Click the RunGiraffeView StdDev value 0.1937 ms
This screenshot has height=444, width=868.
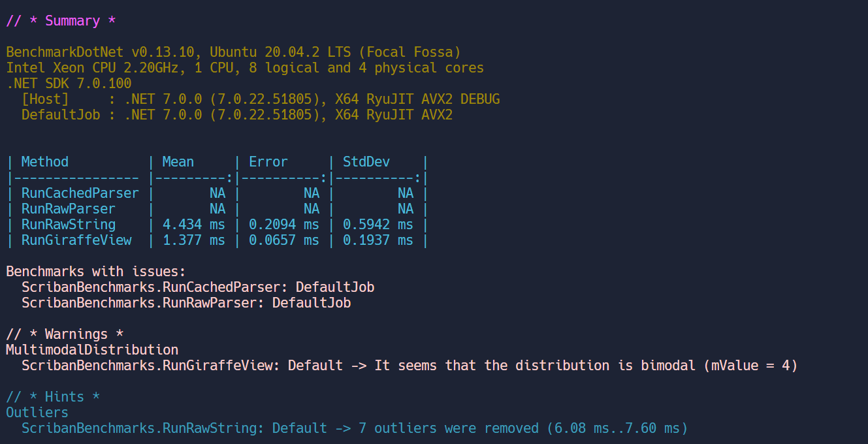click(x=378, y=240)
